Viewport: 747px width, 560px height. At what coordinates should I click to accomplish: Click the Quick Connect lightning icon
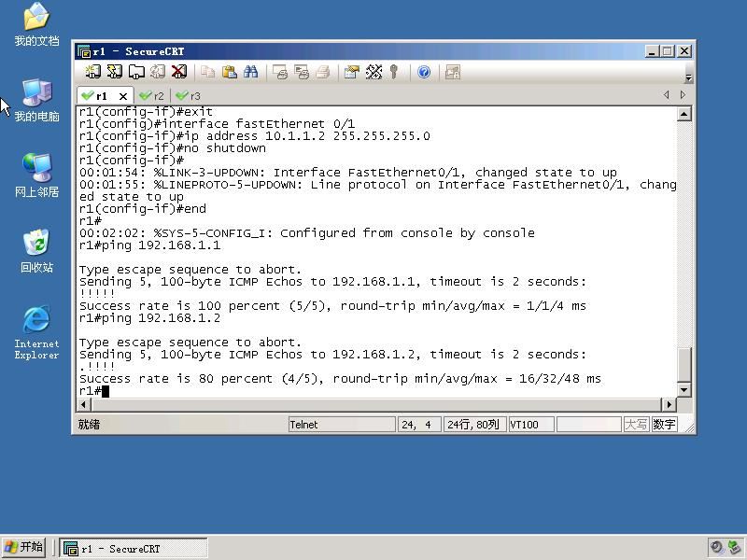click(x=114, y=72)
